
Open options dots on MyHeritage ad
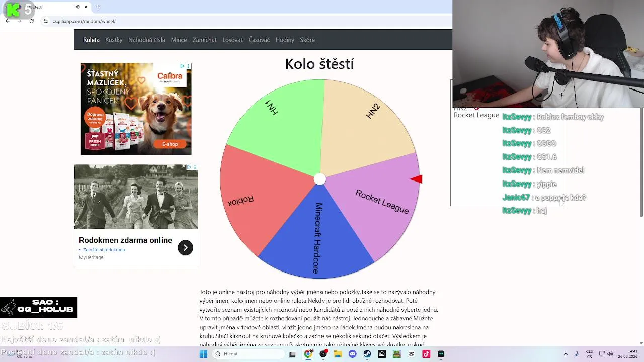click(x=195, y=167)
